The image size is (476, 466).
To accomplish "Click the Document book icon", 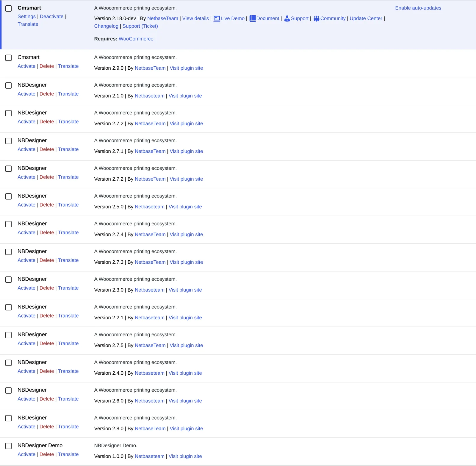I will tap(253, 18).
